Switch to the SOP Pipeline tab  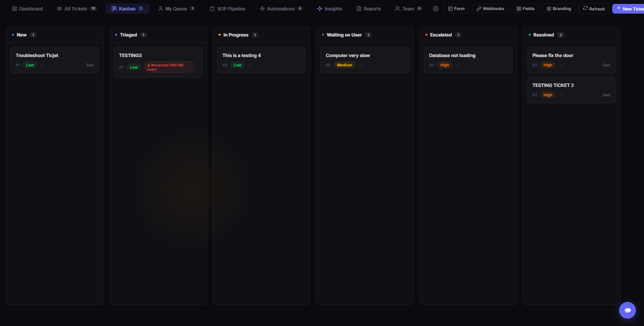[x=228, y=9]
